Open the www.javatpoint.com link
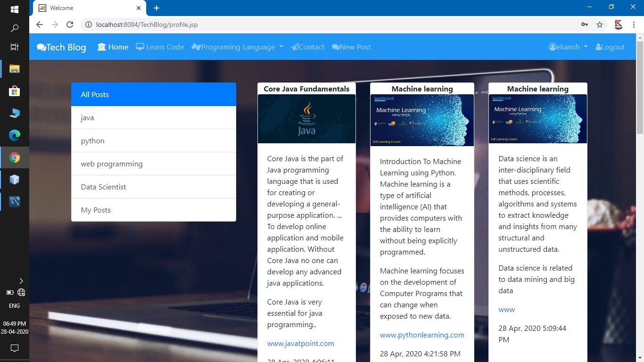This screenshot has width=644, height=362. point(300,344)
